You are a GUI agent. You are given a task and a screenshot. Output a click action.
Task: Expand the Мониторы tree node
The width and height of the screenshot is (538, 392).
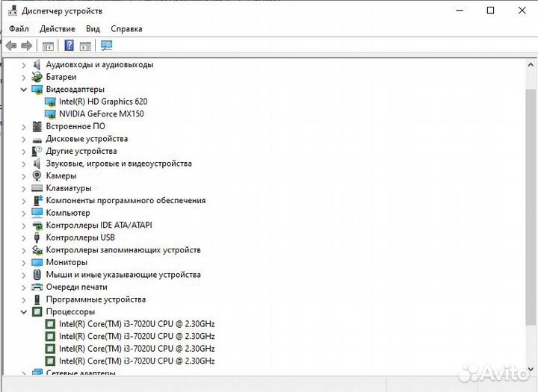[x=24, y=263]
